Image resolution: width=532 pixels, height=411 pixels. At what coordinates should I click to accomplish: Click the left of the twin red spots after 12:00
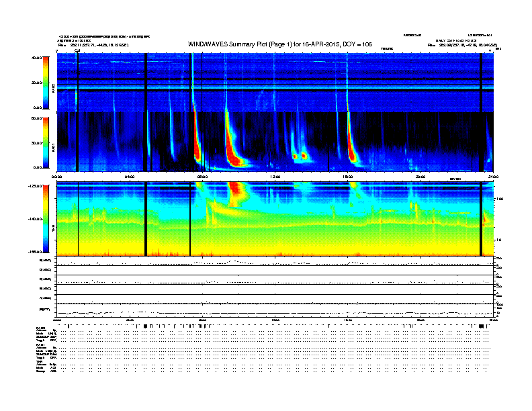(295, 156)
